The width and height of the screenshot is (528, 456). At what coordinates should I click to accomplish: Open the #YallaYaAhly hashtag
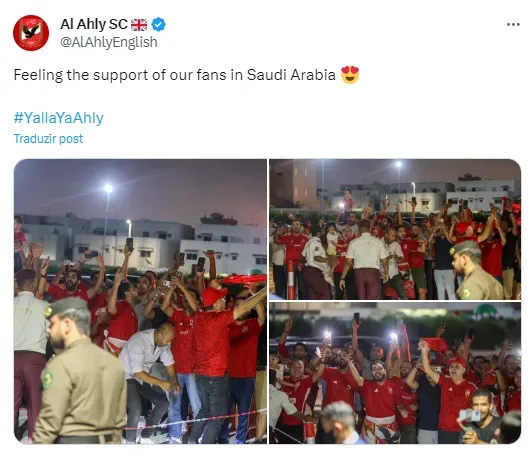click(x=59, y=118)
